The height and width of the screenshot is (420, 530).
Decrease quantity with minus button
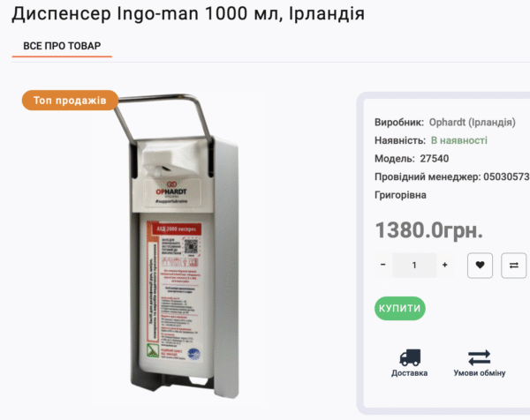[383, 265]
